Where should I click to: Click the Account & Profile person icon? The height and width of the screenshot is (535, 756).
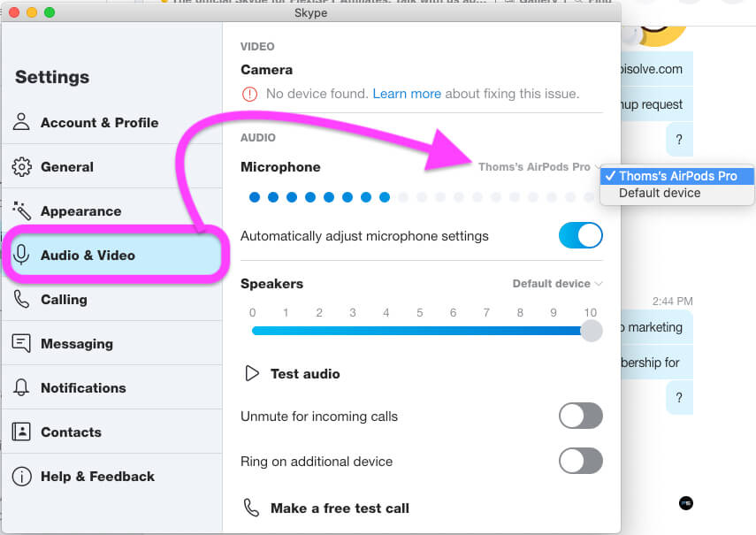21,122
